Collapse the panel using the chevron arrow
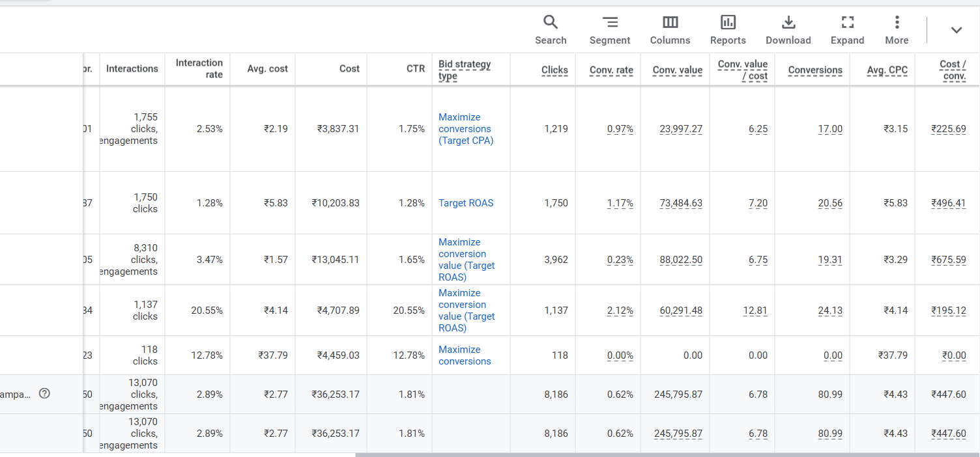The height and width of the screenshot is (457, 980). (956, 30)
